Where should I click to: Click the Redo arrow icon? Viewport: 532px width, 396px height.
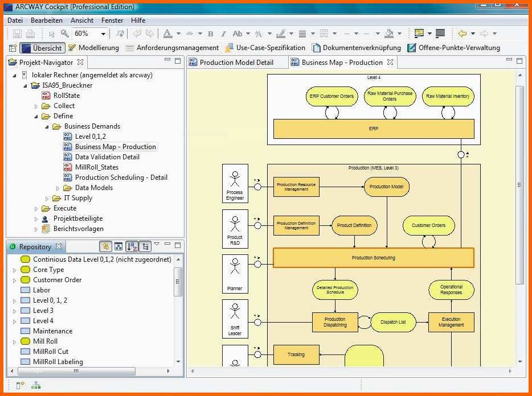150,34
